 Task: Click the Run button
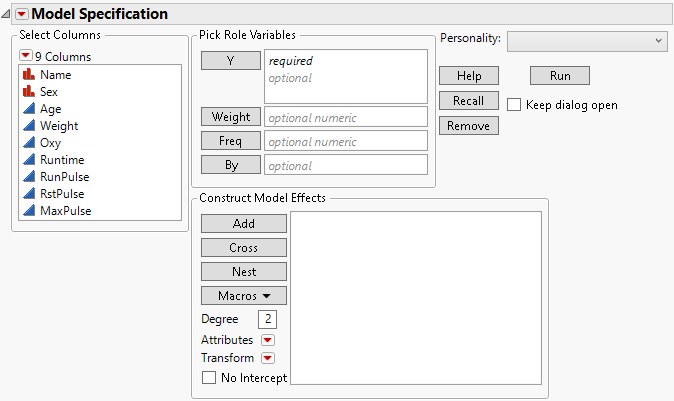(x=559, y=76)
